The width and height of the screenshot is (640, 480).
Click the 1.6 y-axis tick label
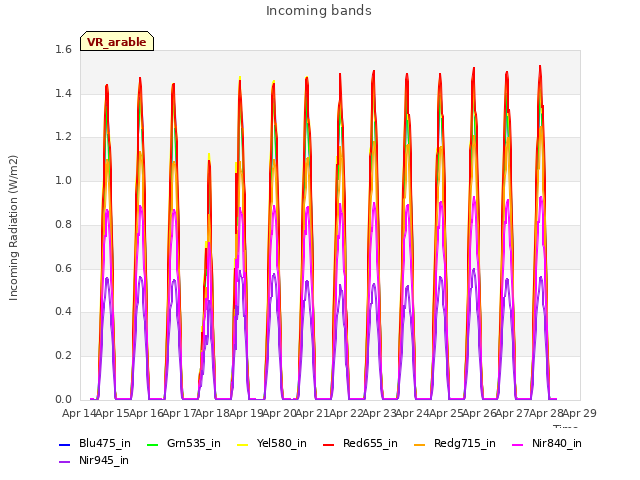[x=63, y=49]
